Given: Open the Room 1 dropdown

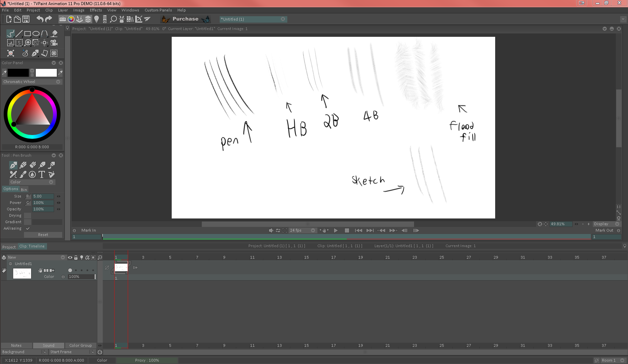Looking at the screenshot, I should pyautogui.click(x=612, y=360).
